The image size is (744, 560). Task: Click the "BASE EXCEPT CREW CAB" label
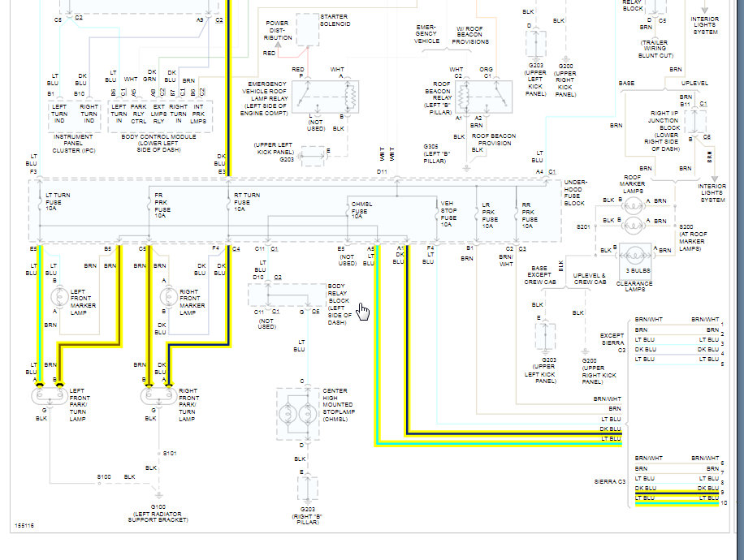pyautogui.click(x=539, y=275)
